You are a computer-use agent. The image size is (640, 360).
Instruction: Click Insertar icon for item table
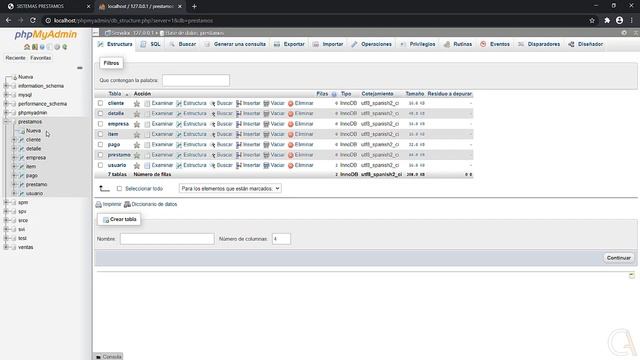click(x=239, y=134)
